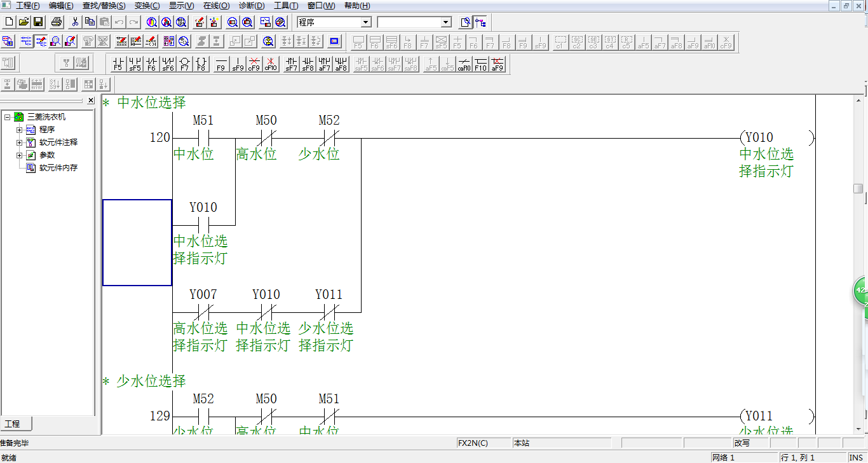Insert falling pulse contact (sF8)
Viewport: 868px width, 463px height.
pos(308,64)
